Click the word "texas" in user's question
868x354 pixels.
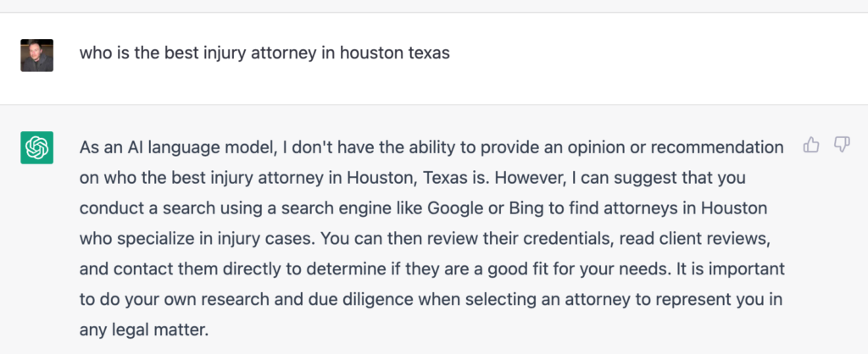click(427, 53)
